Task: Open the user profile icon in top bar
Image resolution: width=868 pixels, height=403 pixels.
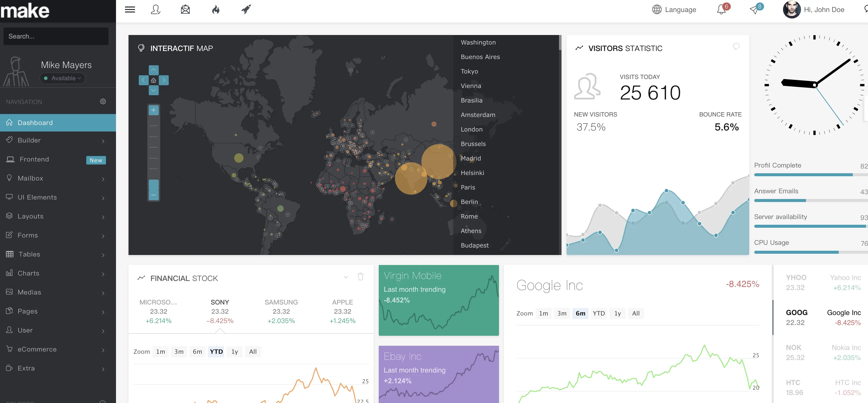Action: [x=155, y=9]
